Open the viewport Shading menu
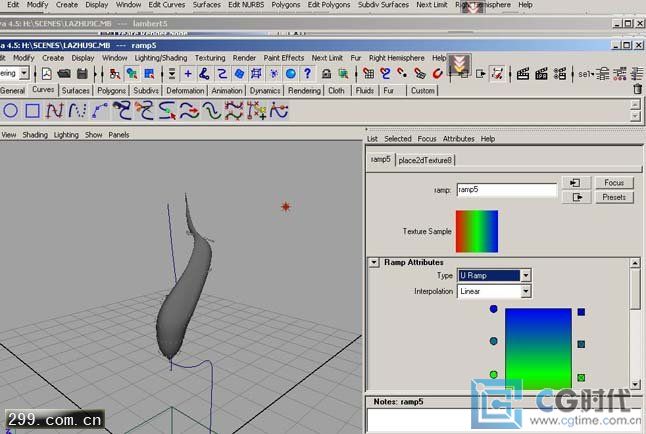 pos(35,135)
